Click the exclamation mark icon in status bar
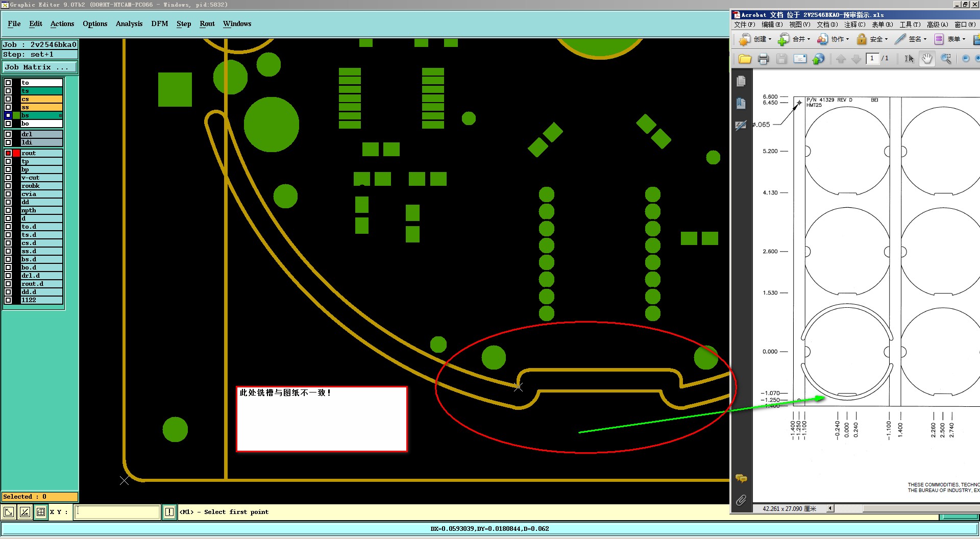Viewport: 980px width, 539px height. (x=169, y=512)
